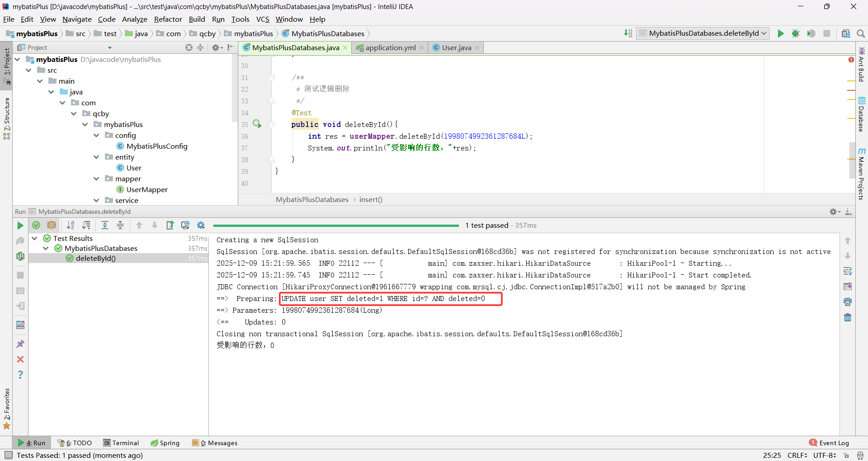
Task: Click run gutter icon beside deleteById method
Action: (x=257, y=124)
